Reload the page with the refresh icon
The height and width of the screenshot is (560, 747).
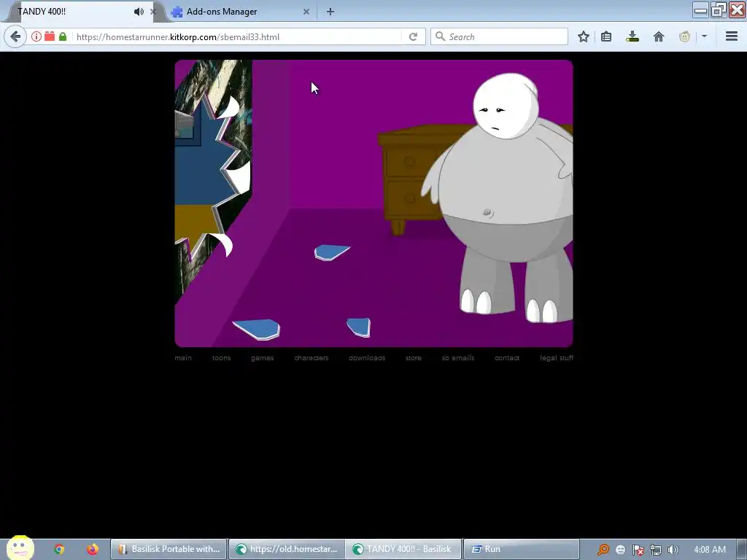coord(413,36)
